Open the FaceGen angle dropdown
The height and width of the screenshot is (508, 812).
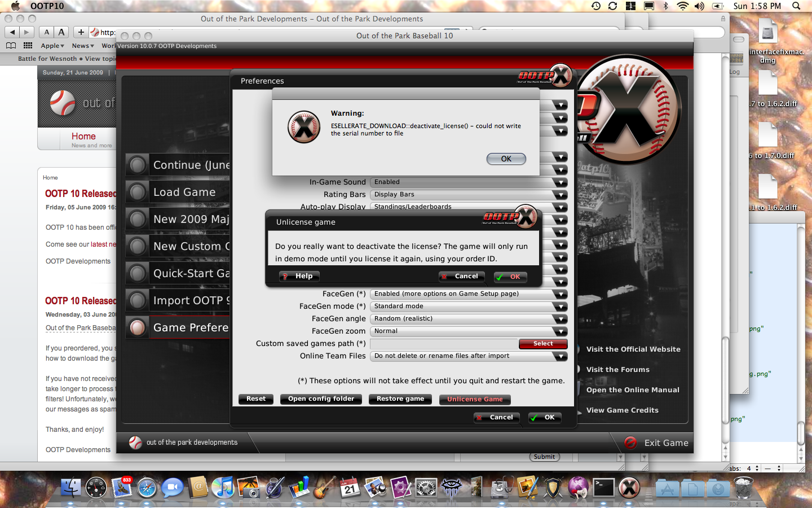469,319
